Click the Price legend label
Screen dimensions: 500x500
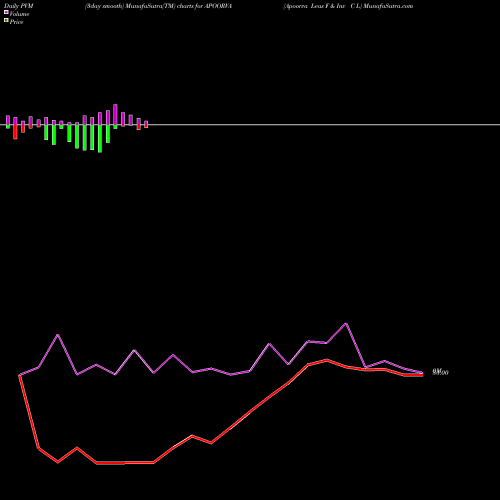[16, 22]
